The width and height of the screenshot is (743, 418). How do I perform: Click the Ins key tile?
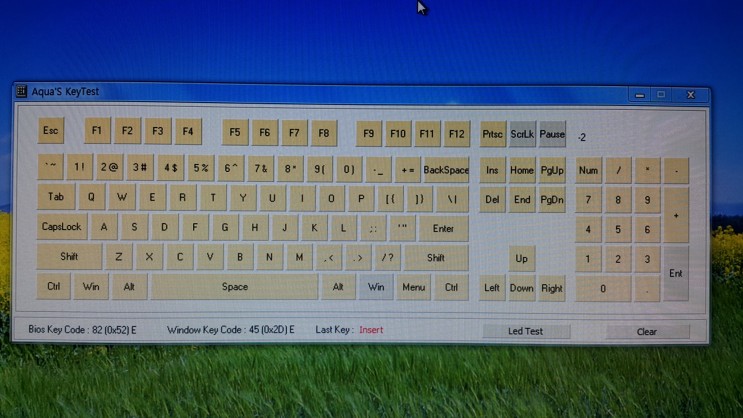click(x=492, y=170)
